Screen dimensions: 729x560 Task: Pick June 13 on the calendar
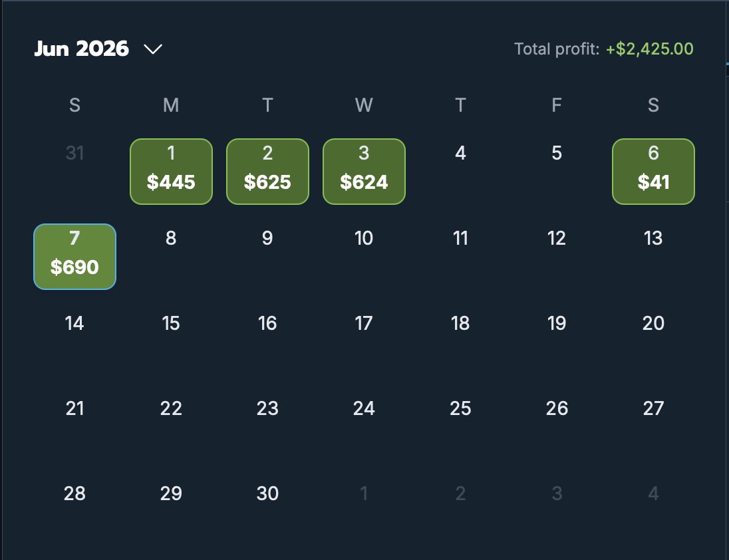pyautogui.click(x=653, y=238)
